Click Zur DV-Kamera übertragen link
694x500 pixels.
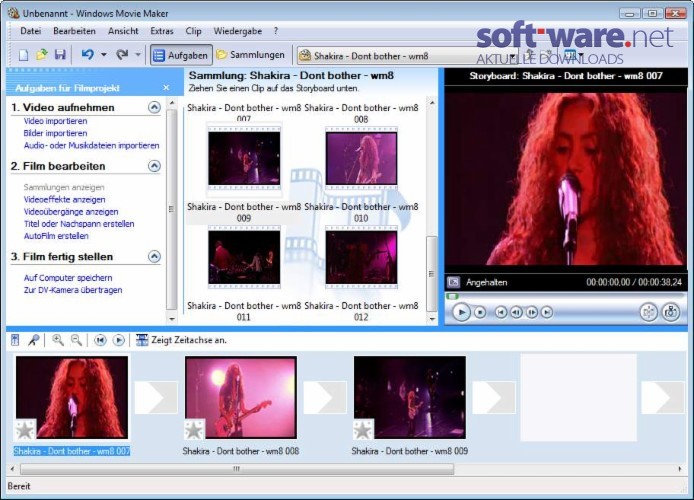pyautogui.click(x=73, y=290)
